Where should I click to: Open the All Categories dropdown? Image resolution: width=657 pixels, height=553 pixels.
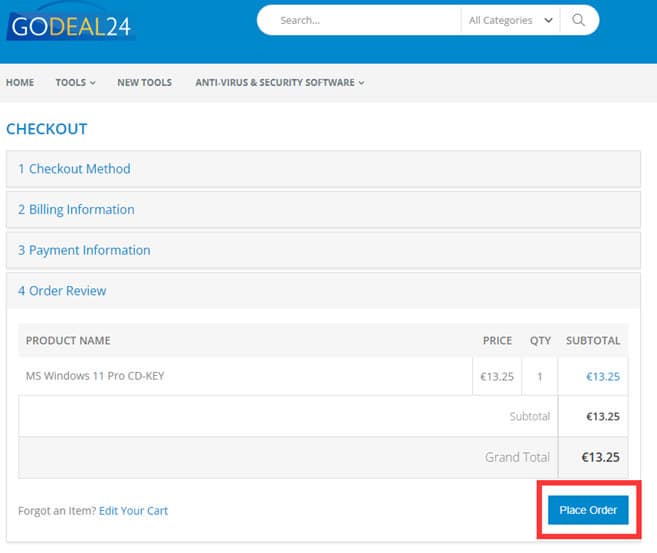(x=511, y=20)
